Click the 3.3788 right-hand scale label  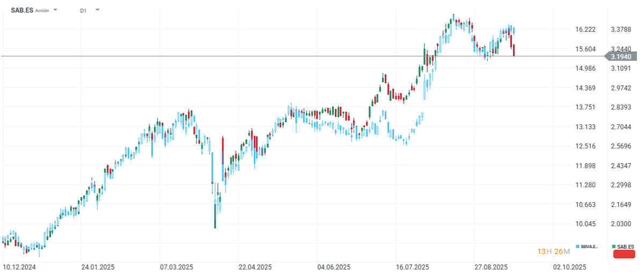click(621, 29)
